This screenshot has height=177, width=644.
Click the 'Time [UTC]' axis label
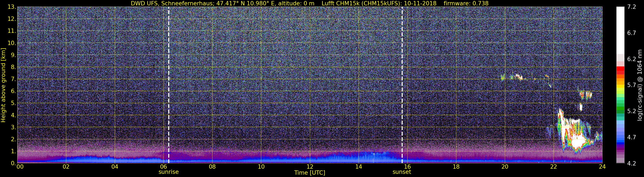(x=310, y=173)
